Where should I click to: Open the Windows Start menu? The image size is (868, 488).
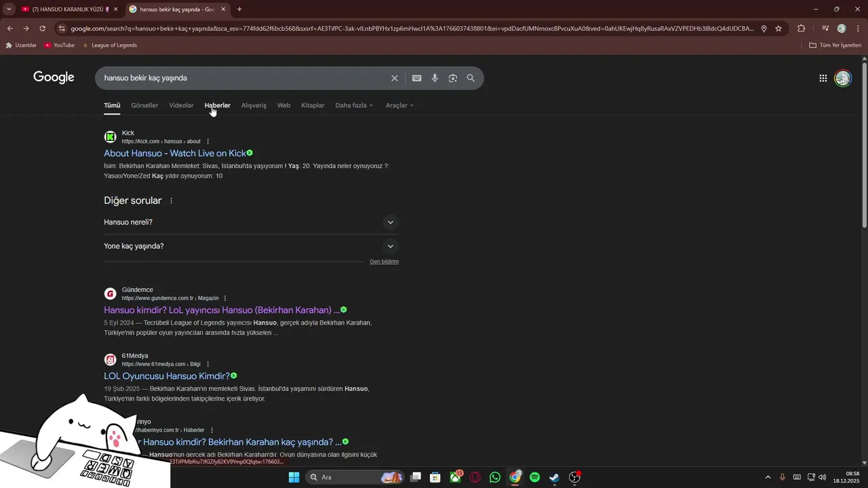pyautogui.click(x=294, y=477)
